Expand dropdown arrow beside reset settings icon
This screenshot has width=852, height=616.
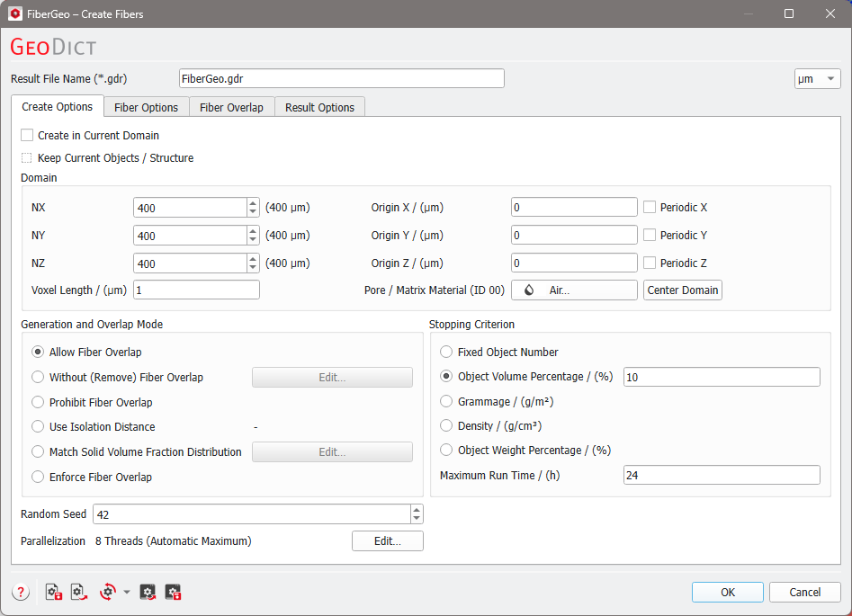126,592
